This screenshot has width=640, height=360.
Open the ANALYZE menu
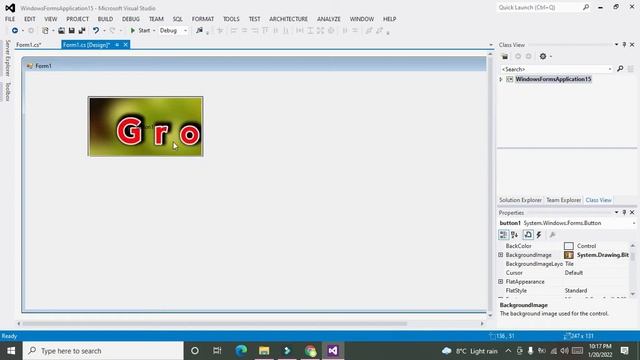(x=329, y=19)
